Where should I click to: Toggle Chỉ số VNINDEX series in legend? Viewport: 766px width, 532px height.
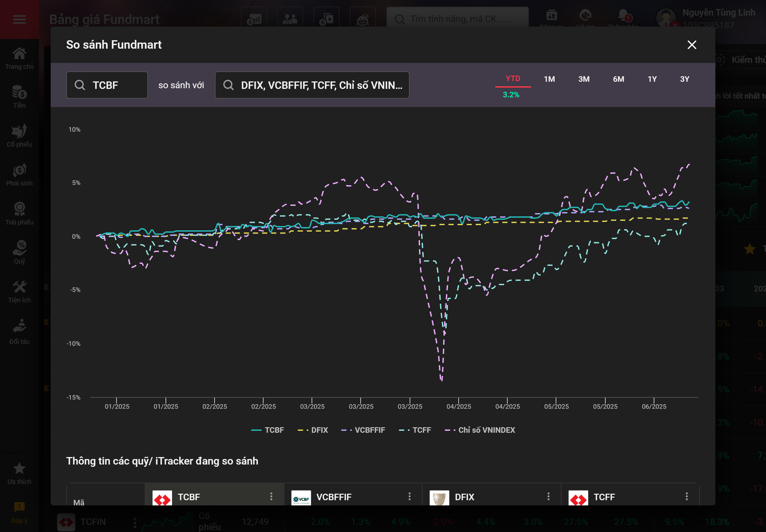click(480, 430)
